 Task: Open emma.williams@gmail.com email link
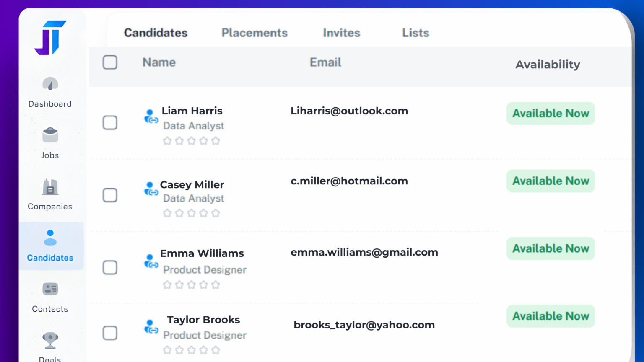(364, 252)
